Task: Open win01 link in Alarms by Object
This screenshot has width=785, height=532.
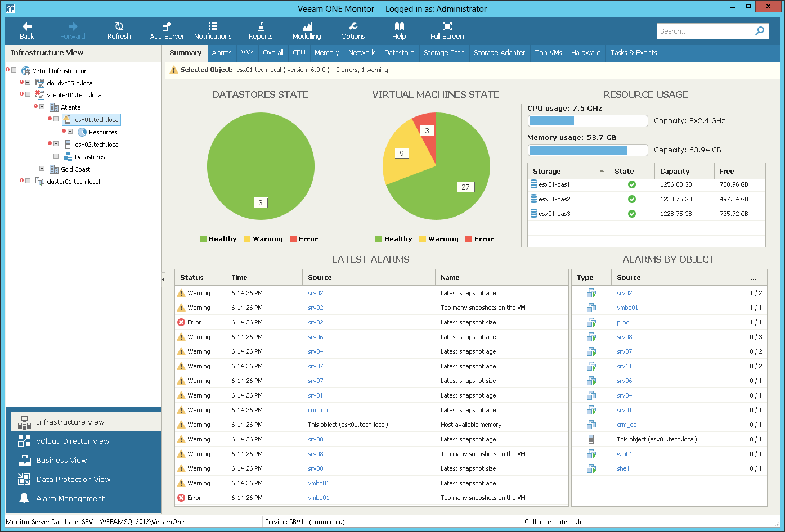Action: [625, 454]
